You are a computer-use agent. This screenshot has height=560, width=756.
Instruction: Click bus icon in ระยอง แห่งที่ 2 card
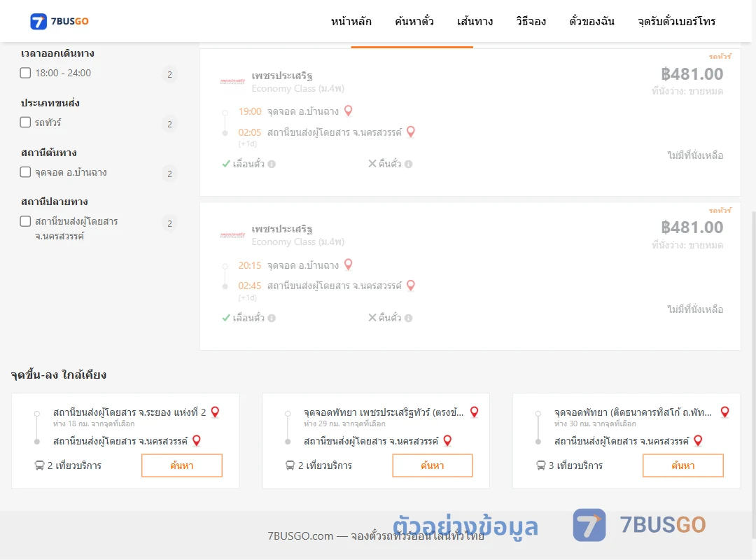(39, 465)
